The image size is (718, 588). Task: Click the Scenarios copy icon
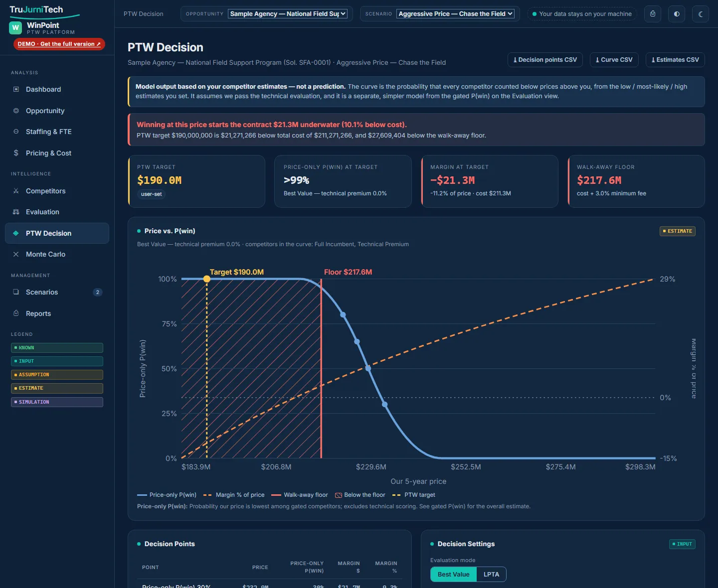[x=16, y=292]
